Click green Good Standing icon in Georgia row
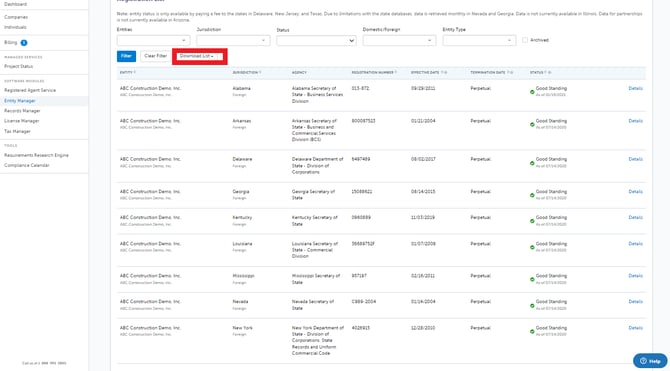Image resolution: width=670 pixels, height=371 pixels. pyautogui.click(x=532, y=195)
